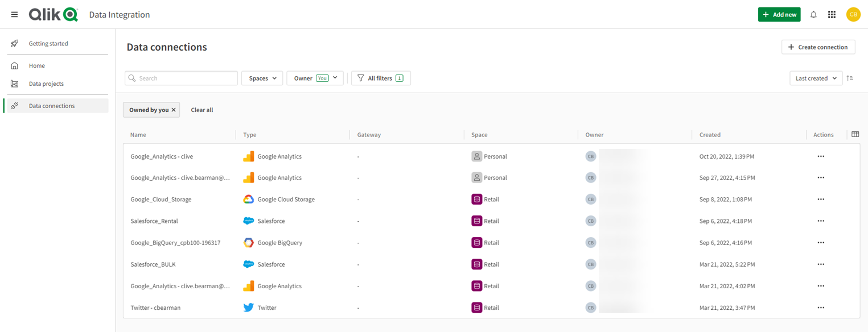Open Google_Cloud_Storage connection

point(161,200)
